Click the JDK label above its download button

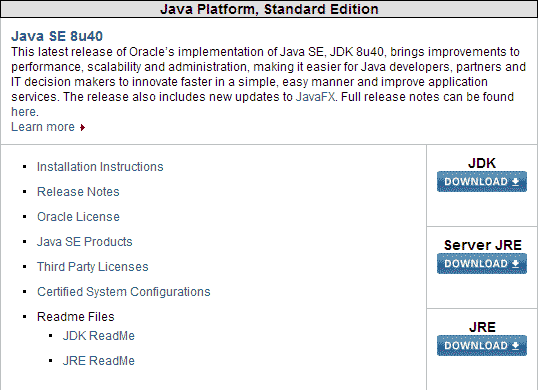[482, 163]
